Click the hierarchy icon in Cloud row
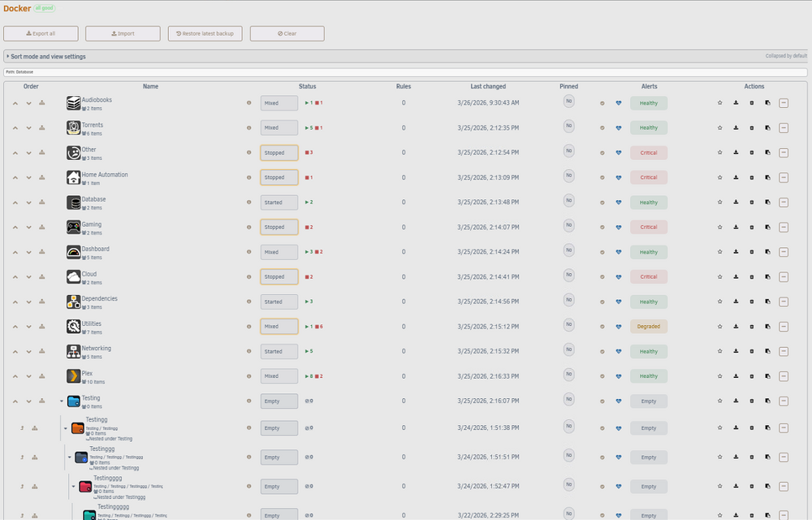 (42, 276)
